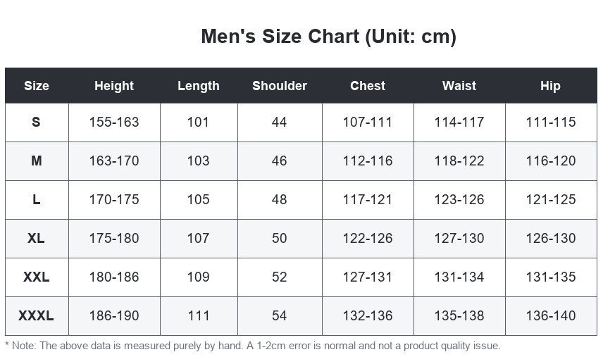The image size is (603, 364).
Task: Click the 136-140 hip cell
Action: [551, 316]
